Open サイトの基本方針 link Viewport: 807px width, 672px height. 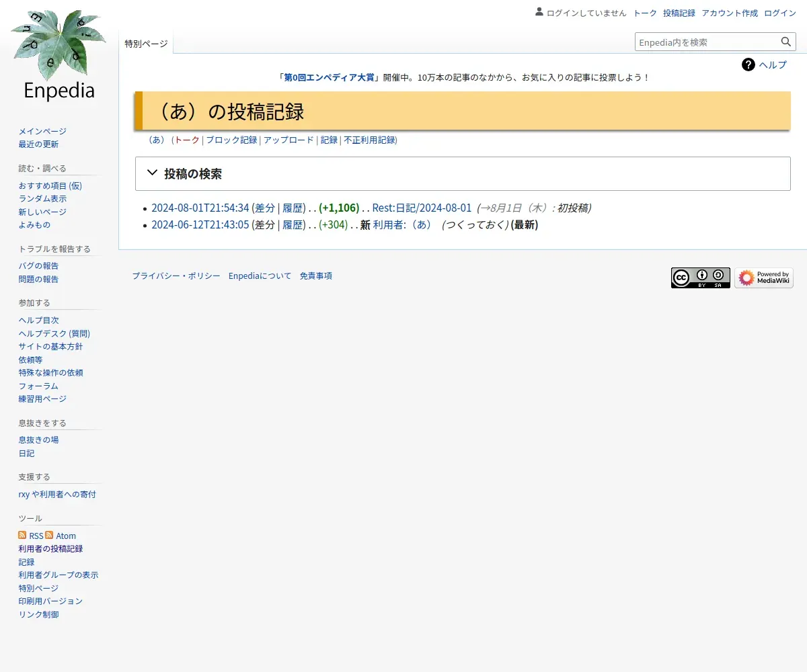point(50,346)
